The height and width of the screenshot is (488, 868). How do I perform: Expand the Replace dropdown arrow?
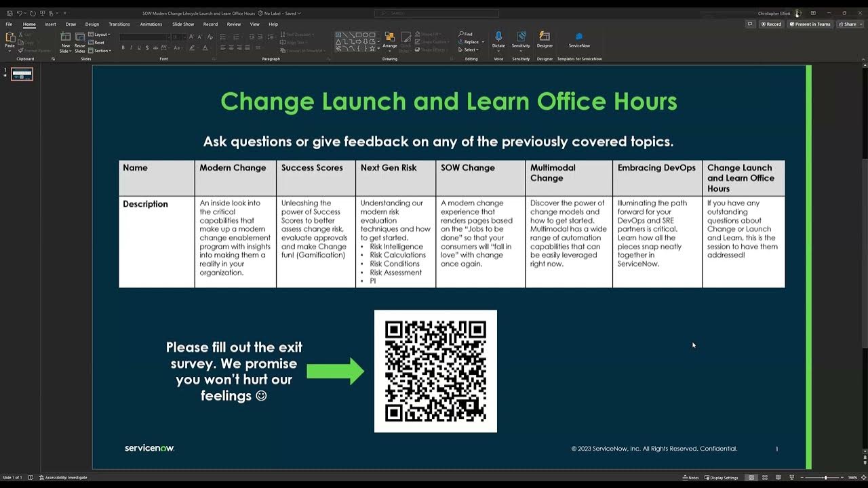[482, 42]
